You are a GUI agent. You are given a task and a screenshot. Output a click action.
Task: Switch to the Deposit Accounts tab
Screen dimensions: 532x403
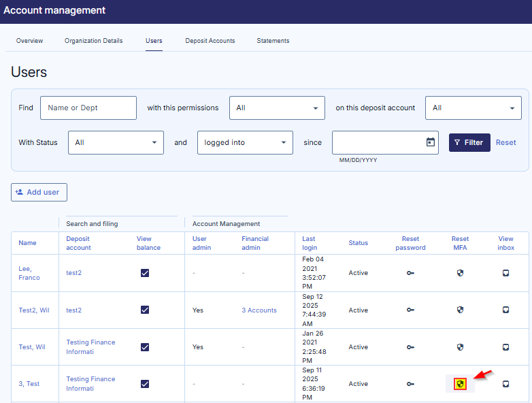210,41
